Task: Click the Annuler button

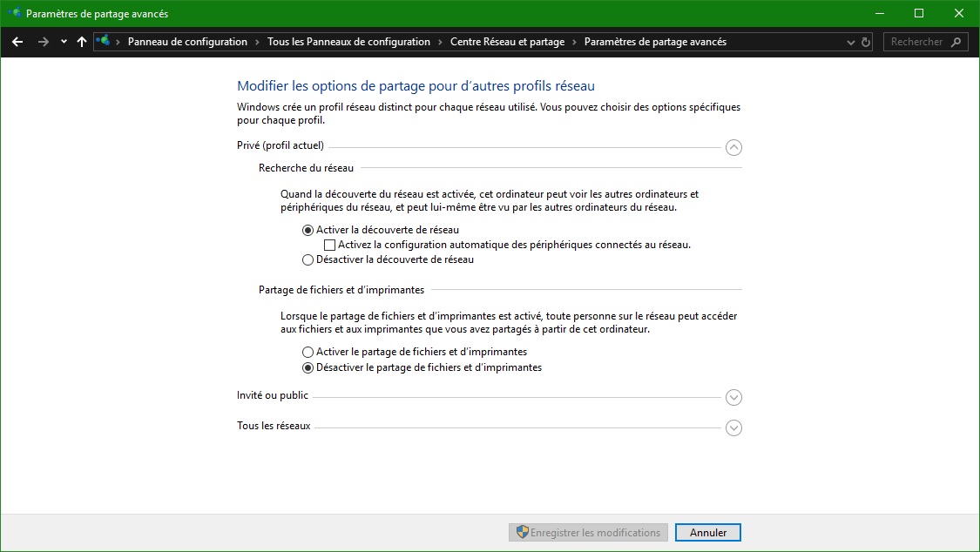Action: point(708,533)
